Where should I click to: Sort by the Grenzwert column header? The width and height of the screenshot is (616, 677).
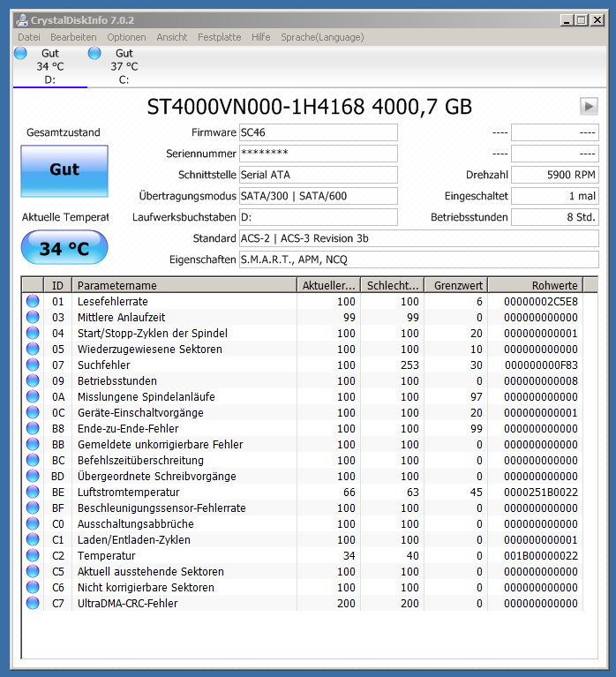(x=456, y=285)
